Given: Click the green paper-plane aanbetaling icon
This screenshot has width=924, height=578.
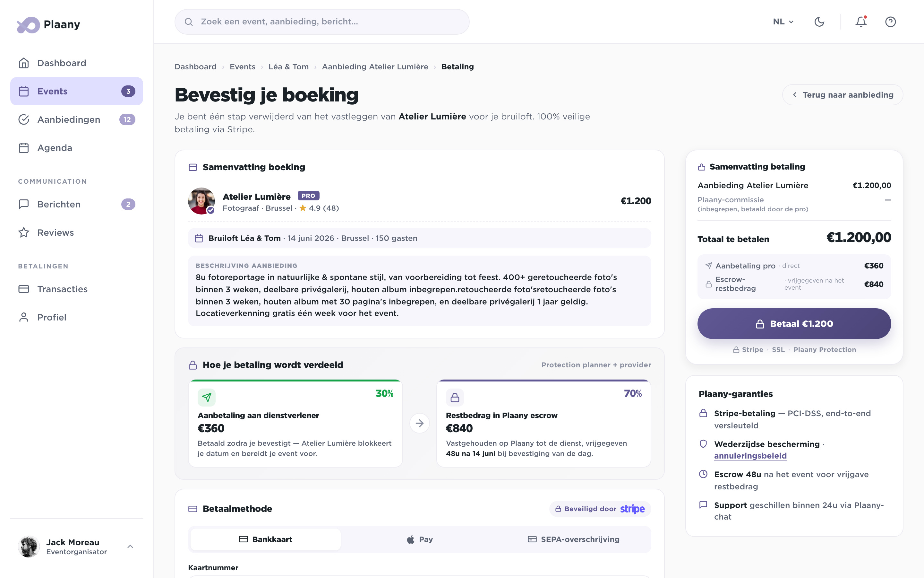Looking at the screenshot, I should (207, 398).
